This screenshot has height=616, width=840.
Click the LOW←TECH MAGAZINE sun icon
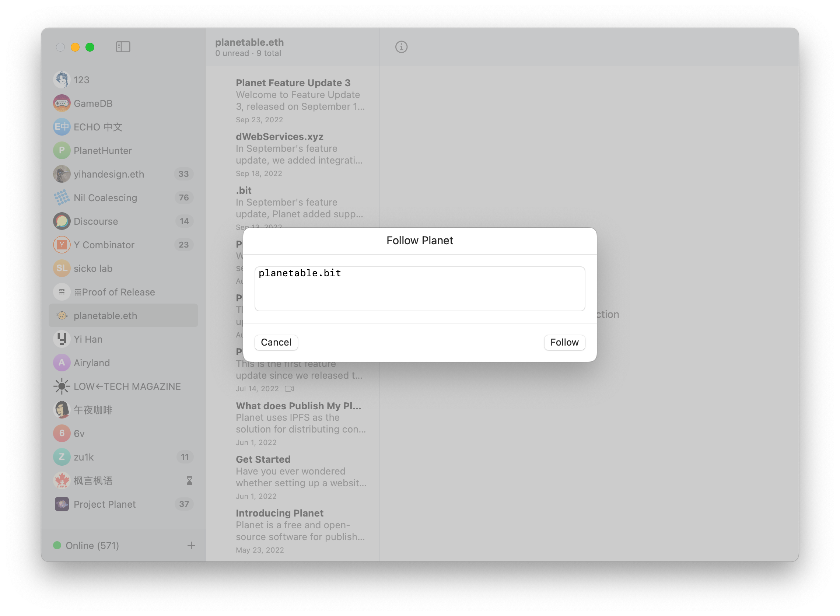pyautogui.click(x=62, y=386)
